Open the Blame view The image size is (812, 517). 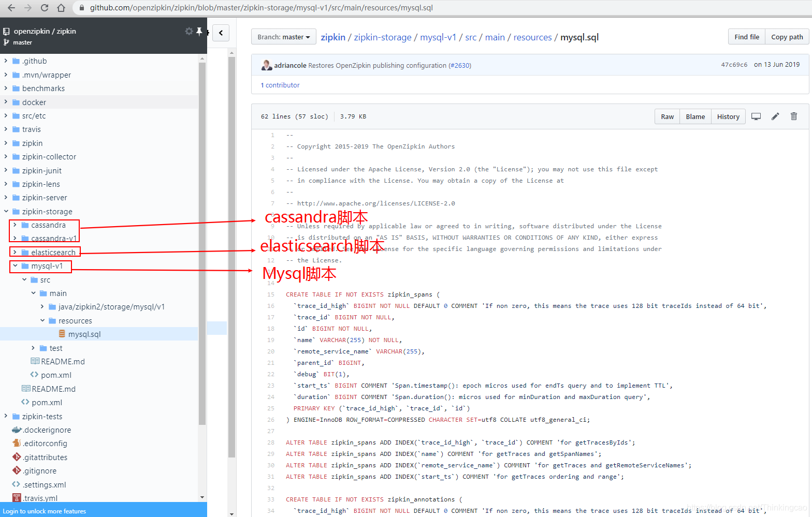695,116
